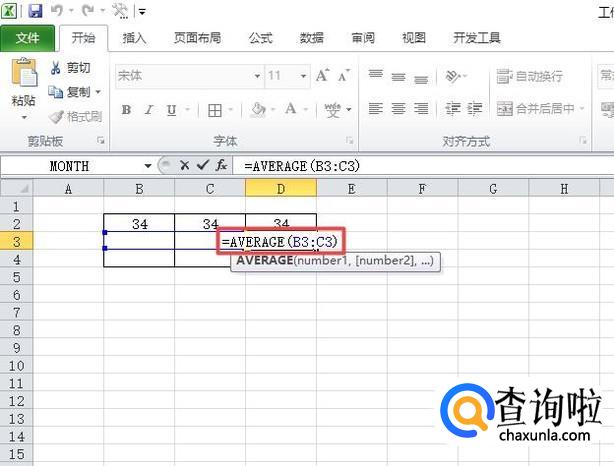The width and height of the screenshot is (614, 466).
Task: Click the decrease font size icon
Action: tap(344, 75)
